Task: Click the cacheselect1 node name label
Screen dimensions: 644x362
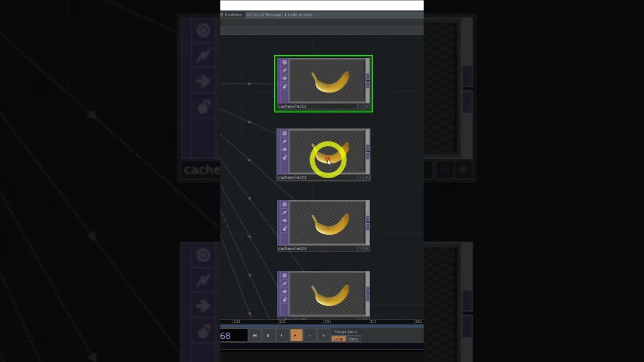Action: click(292, 106)
